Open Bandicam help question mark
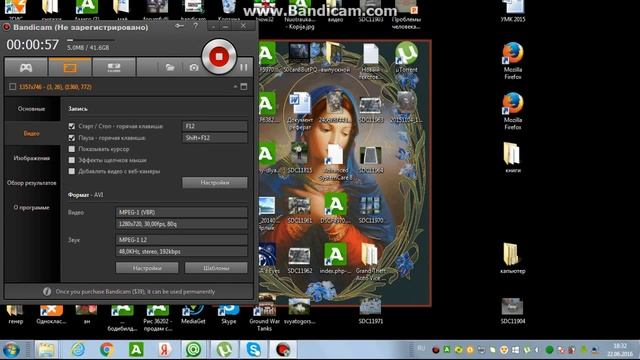The image size is (640, 360). tap(196, 26)
